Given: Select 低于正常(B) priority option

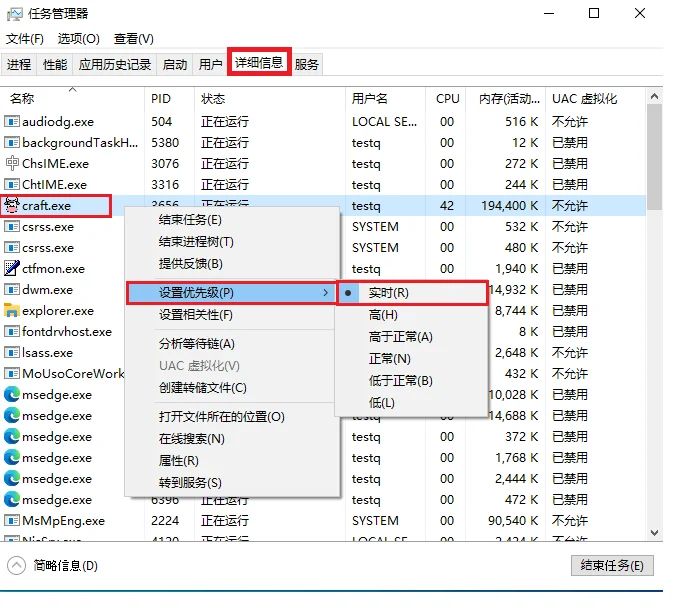Looking at the screenshot, I should pyautogui.click(x=400, y=381).
